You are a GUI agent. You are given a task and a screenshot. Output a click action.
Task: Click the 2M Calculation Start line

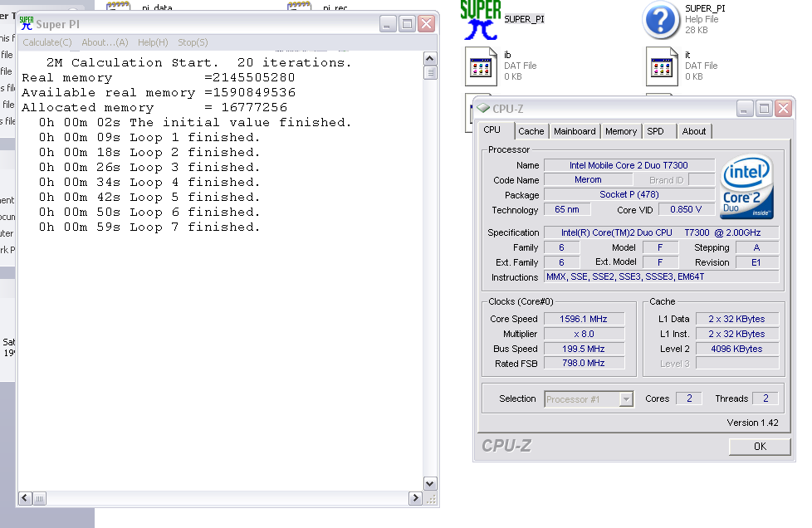pos(199,62)
